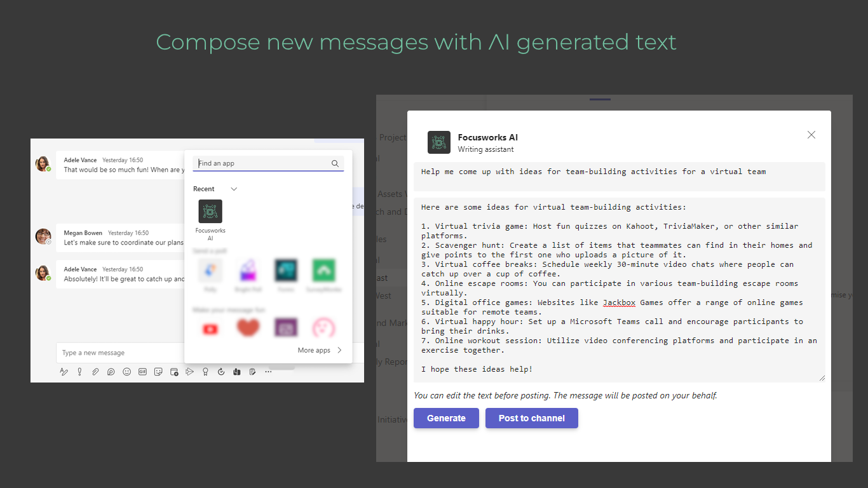This screenshot has height=488, width=868.
Task: Click the Generate button
Action: 446,418
